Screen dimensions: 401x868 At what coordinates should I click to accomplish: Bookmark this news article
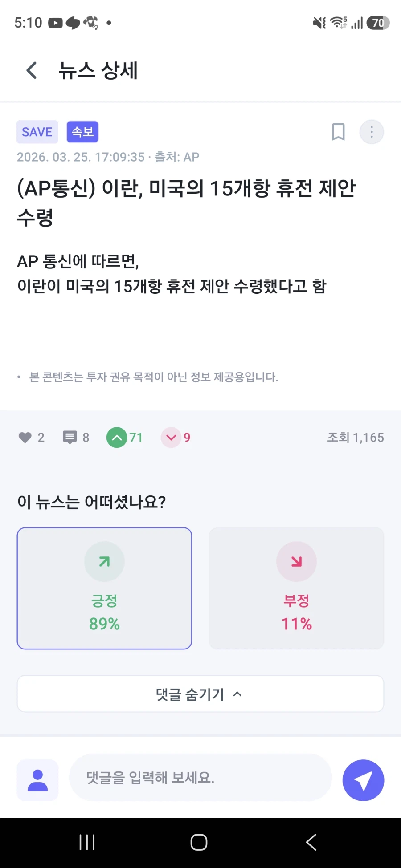tap(338, 132)
